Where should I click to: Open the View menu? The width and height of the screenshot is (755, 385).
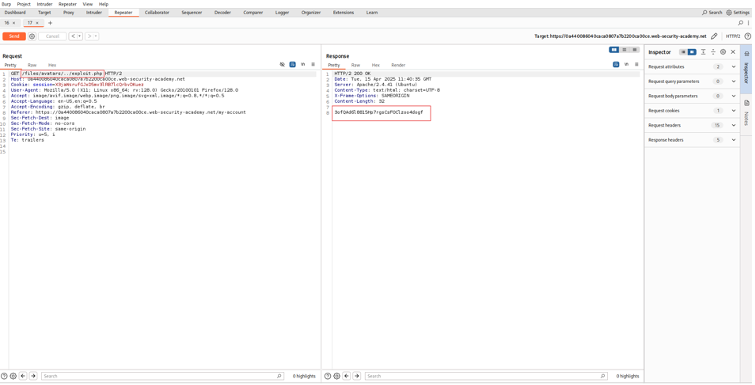[88, 4]
